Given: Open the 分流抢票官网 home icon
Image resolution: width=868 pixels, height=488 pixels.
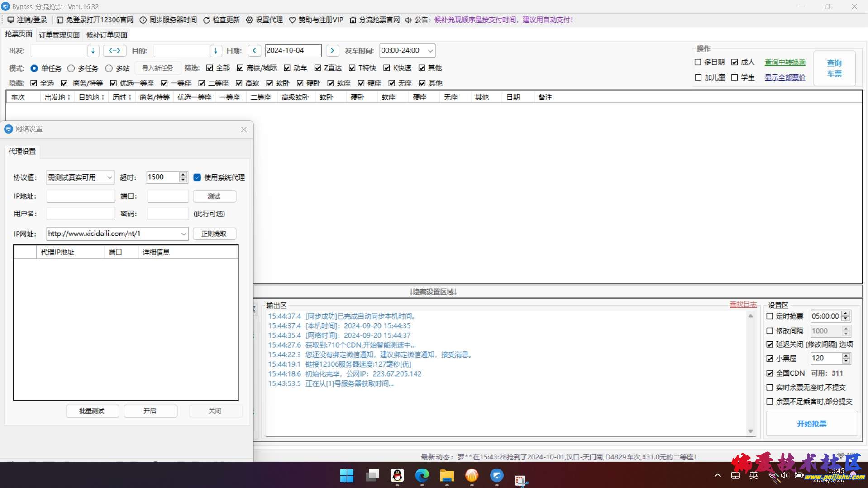Looking at the screenshot, I should (x=353, y=20).
